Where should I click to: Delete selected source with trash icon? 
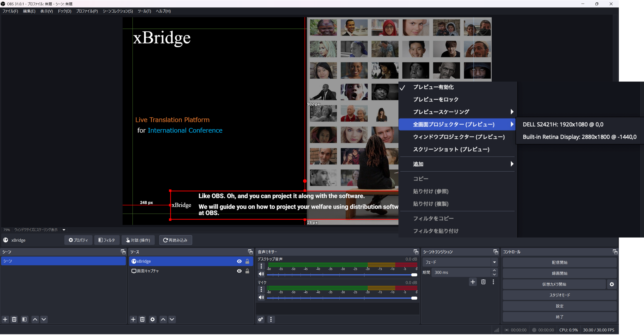[x=142, y=319]
